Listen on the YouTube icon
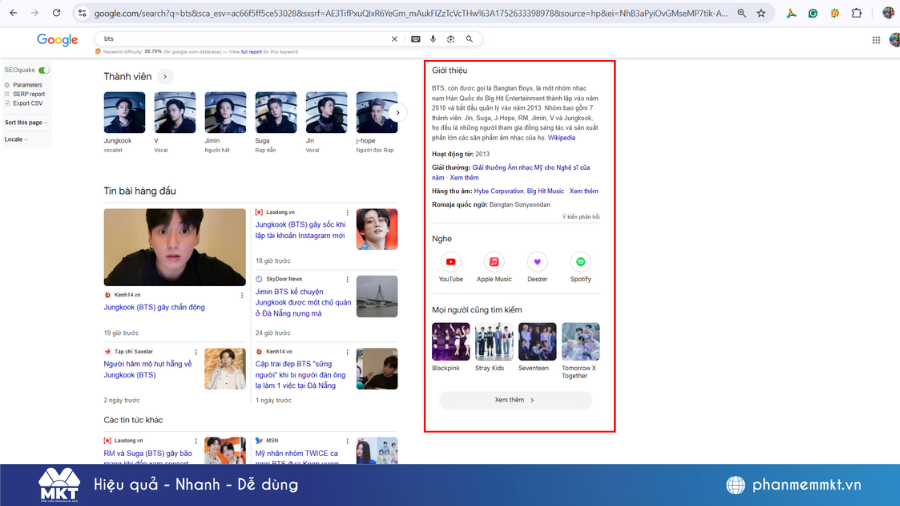900x506 pixels. [451, 262]
